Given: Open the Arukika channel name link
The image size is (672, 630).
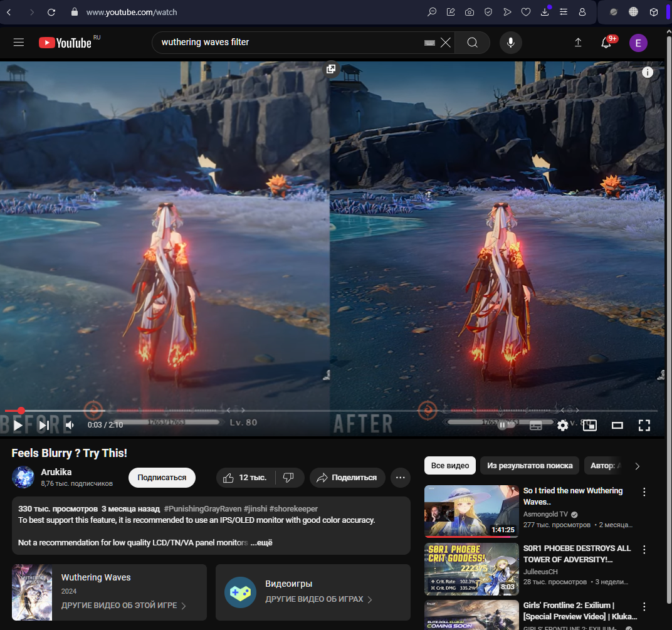Looking at the screenshot, I should (56, 472).
